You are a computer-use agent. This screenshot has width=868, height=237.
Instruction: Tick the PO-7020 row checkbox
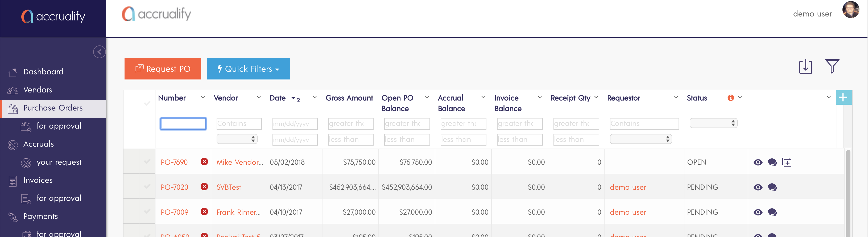point(147,187)
